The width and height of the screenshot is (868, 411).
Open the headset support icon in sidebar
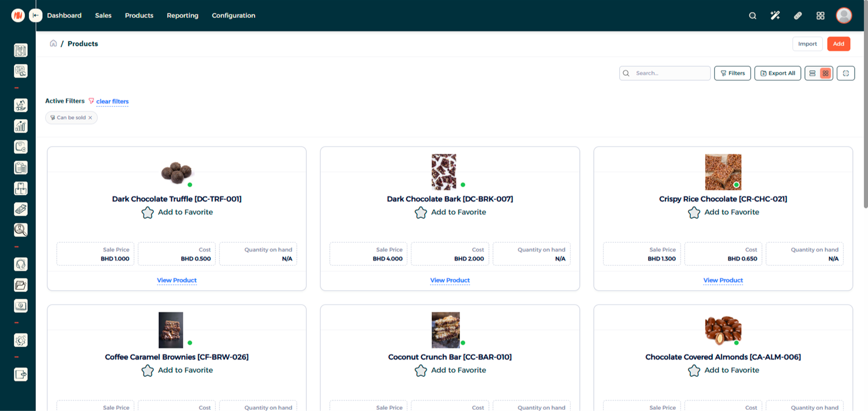tap(20, 264)
